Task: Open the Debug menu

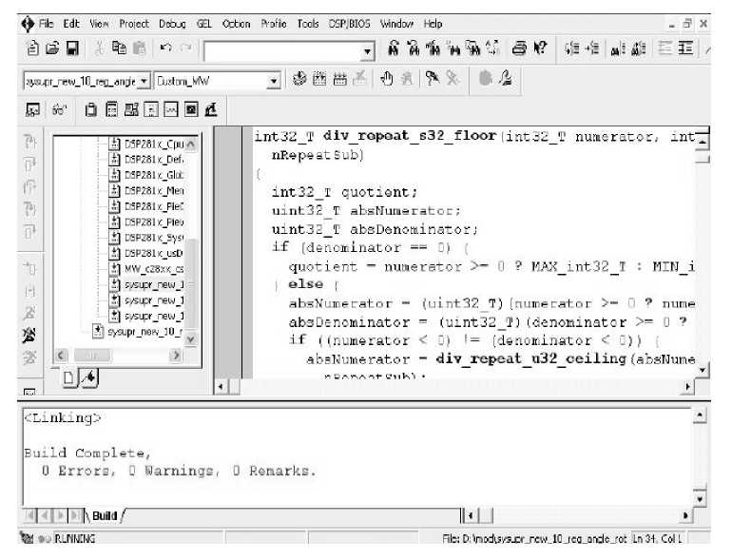Action: click(x=172, y=24)
